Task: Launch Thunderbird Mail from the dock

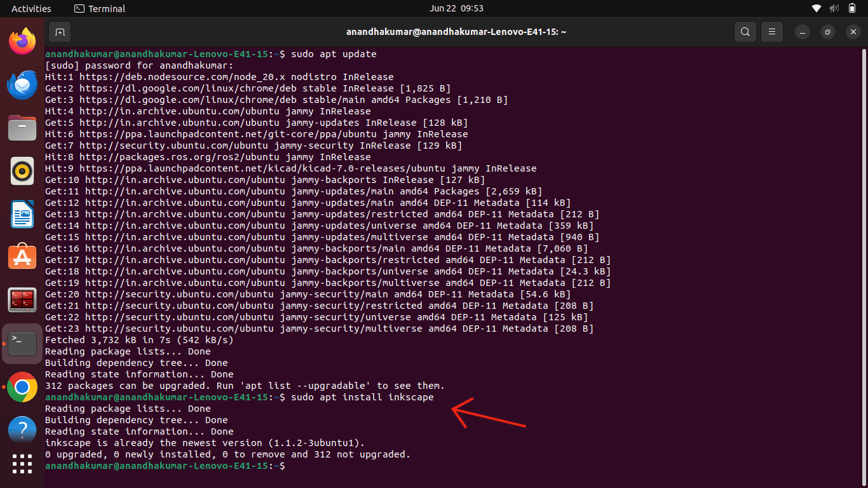Action: [22, 85]
